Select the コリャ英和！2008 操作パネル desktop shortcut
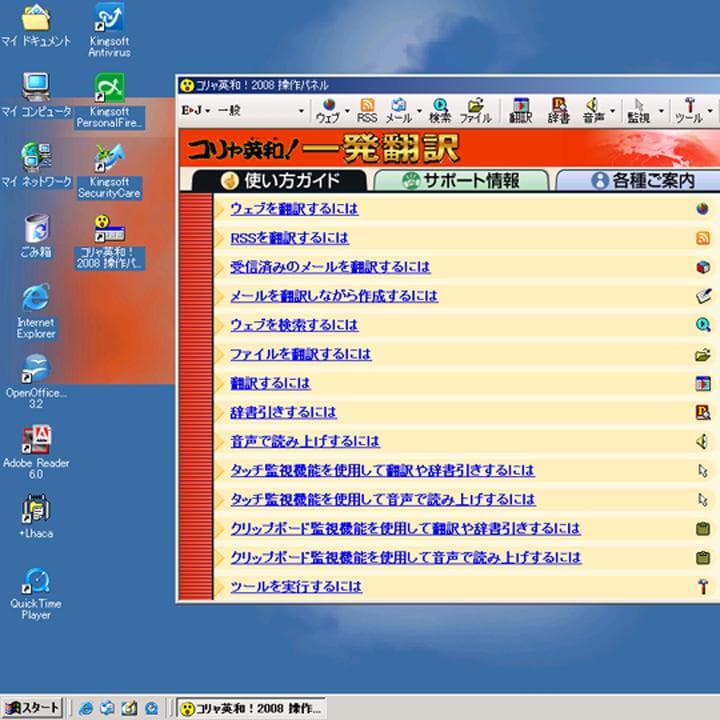The width and height of the screenshot is (720, 720). coord(109,242)
